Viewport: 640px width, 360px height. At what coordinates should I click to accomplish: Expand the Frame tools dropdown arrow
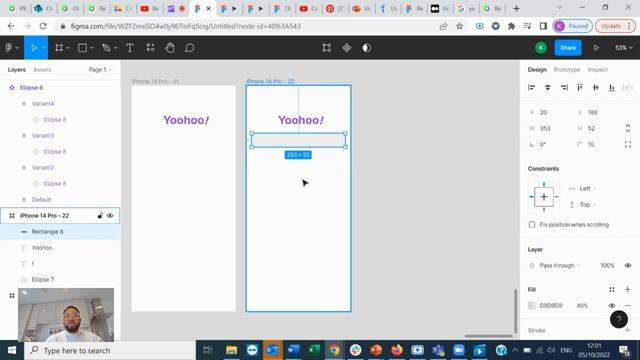point(68,48)
